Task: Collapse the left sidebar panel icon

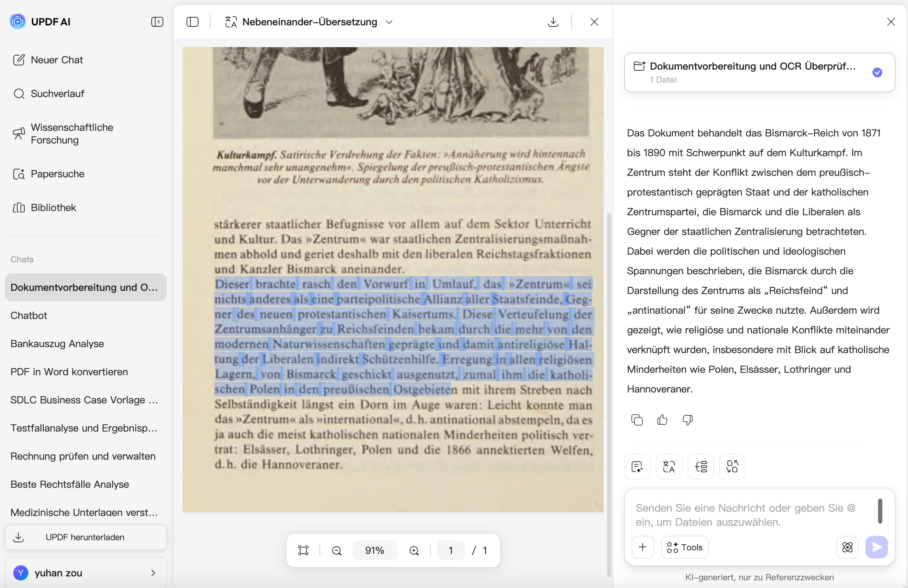Action: click(157, 22)
